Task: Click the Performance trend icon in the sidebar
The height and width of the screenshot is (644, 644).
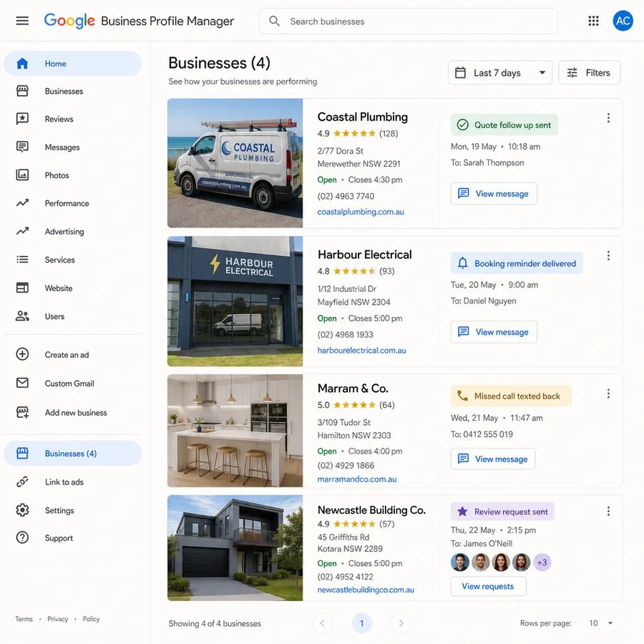Action: pyautogui.click(x=22, y=203)
